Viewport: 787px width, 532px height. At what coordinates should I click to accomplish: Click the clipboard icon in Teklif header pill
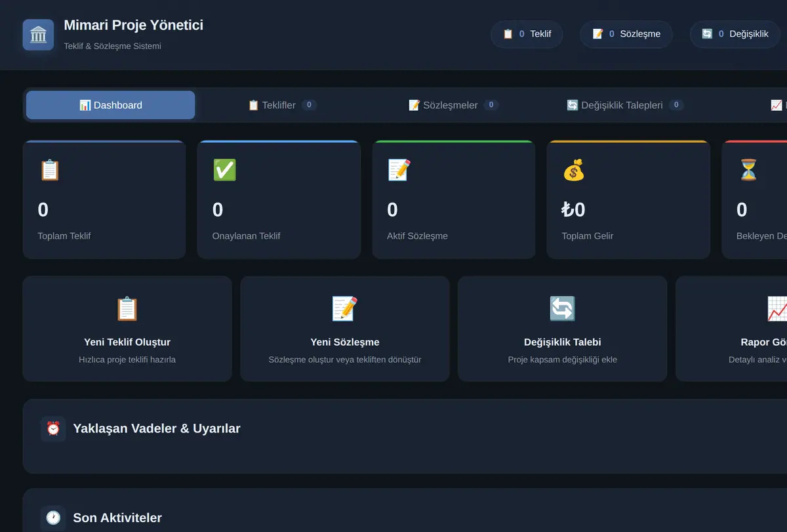pos(508,34)
